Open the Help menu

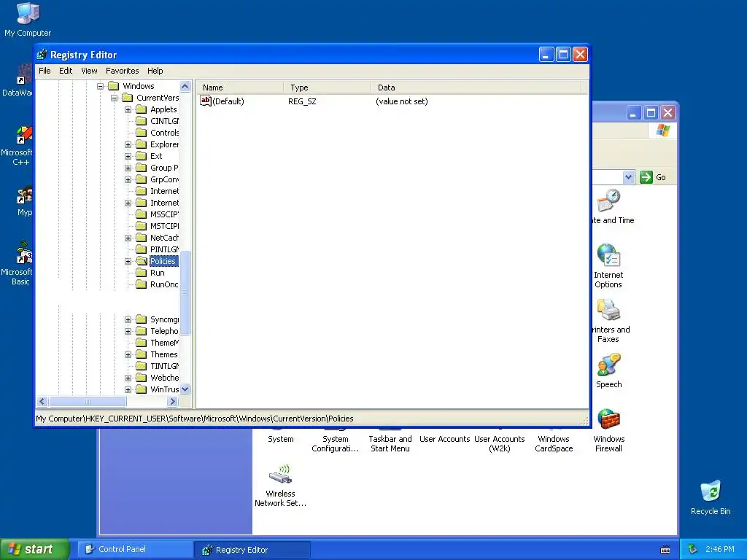click(x=155, y=71)
